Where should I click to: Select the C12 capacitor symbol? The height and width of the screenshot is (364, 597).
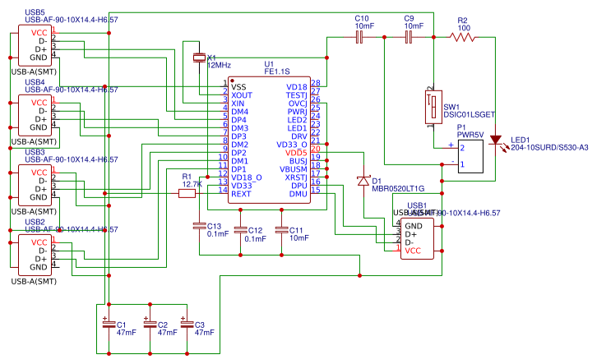(x=240, y=230)
